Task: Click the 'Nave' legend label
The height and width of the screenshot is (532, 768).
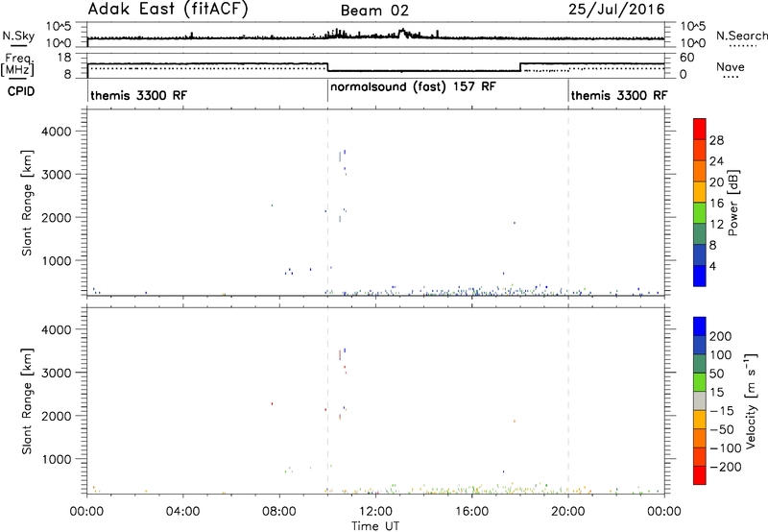Action: [730, 66]
